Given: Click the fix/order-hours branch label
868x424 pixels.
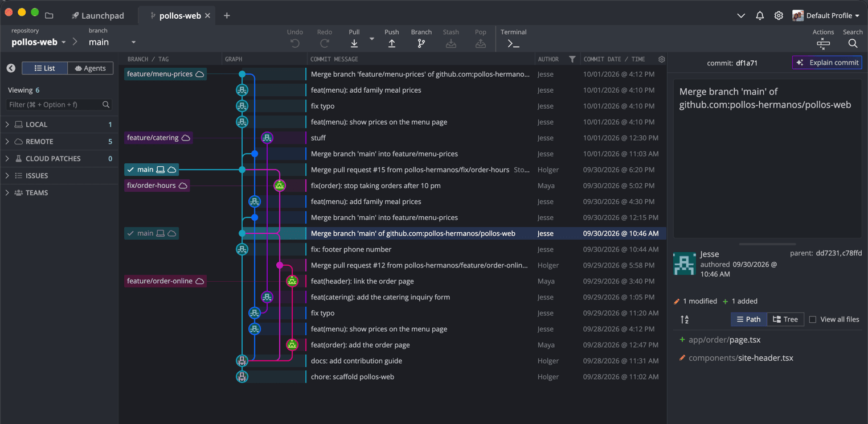Looking at the screenshot, I should 157,186.
